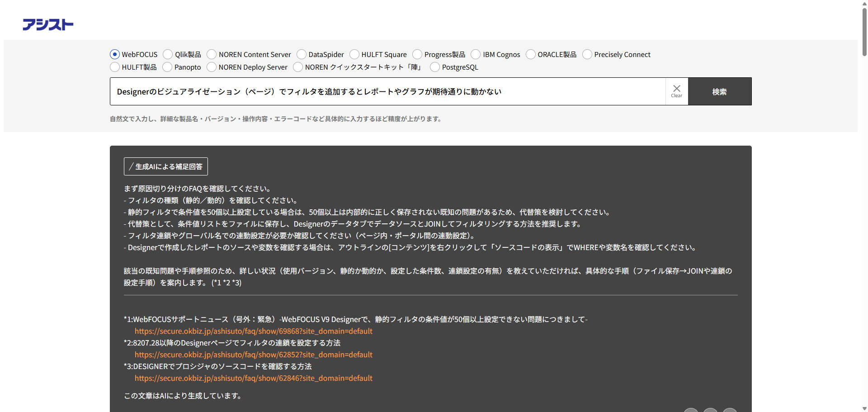Viewport: 868px width, 412px height.
Task: Click the line まず原因切り分けのFAQを確認してください
Action: [198, 189]
